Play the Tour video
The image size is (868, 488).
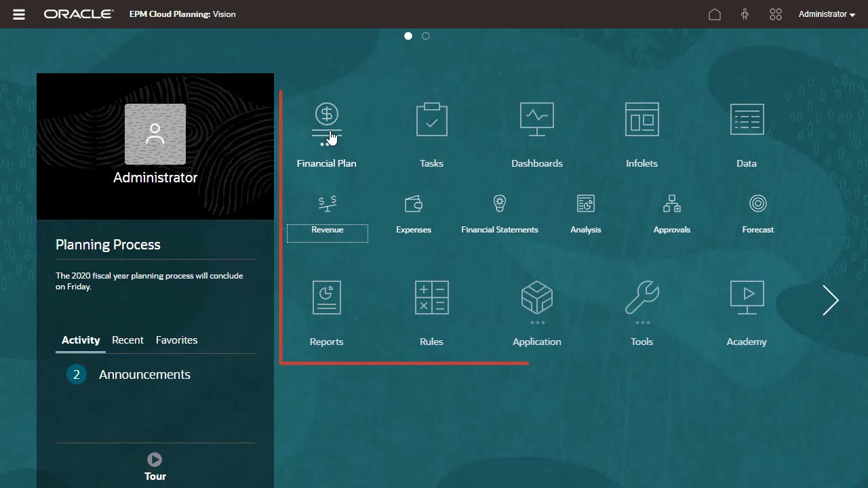pyautogui.click(x=155, y=460)
